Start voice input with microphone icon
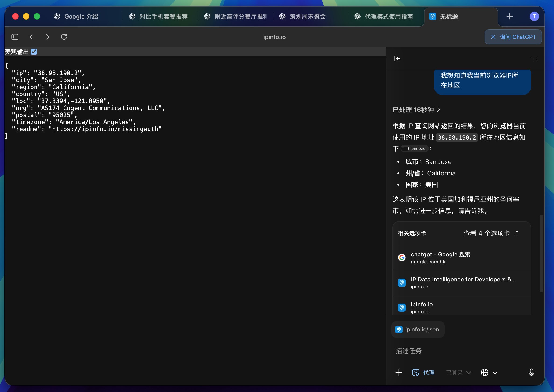This screenshot has width=554, height=392. pyautogui.click(x=531, y=372)
